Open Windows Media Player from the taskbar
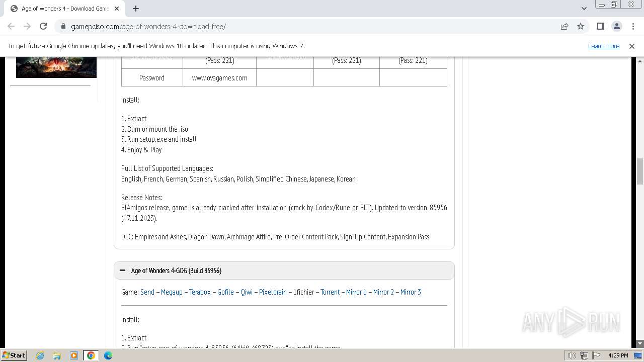The width and height of the screenshot is (644, 362). tap(74, 355)
